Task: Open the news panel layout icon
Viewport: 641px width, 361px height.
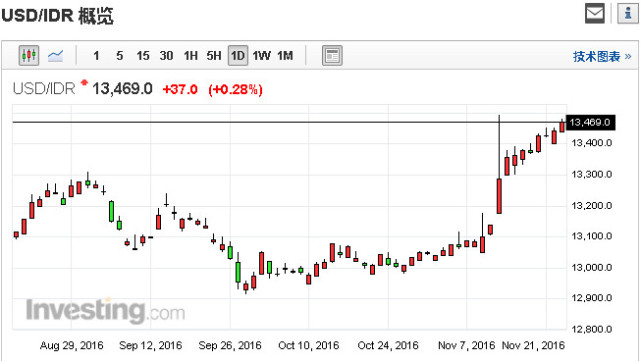Action: tap(332, 56)
